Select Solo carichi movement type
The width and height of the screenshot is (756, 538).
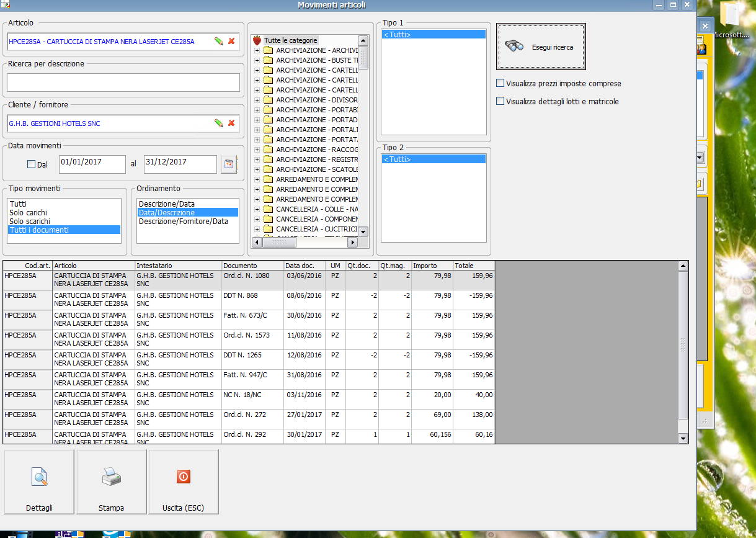click(64, 212)
